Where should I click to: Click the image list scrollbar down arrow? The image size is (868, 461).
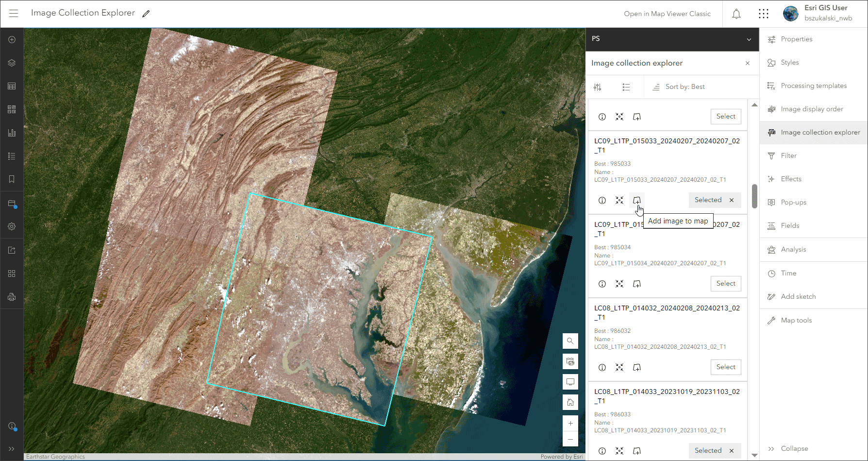pyautogui.click(x=754, y=455)
